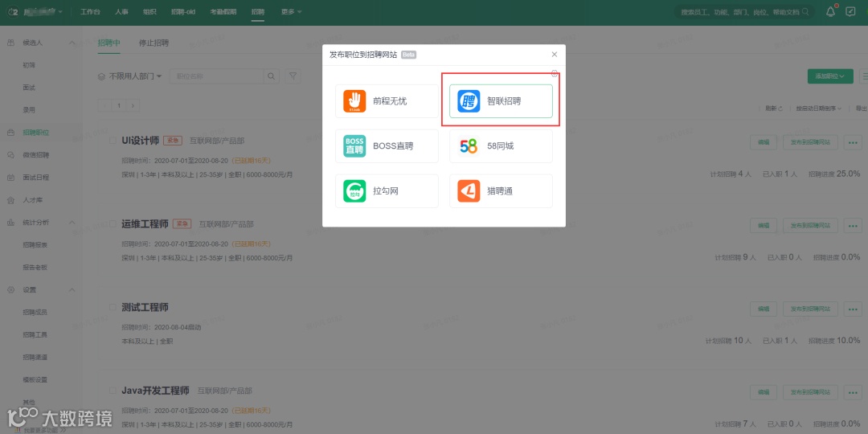
Task: Close the 发布职位到招聘网站 dialog
Action: point(554,55)
